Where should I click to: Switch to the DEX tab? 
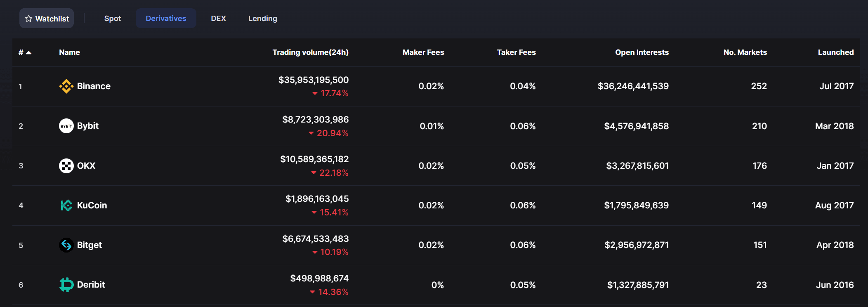coord(218,18)
